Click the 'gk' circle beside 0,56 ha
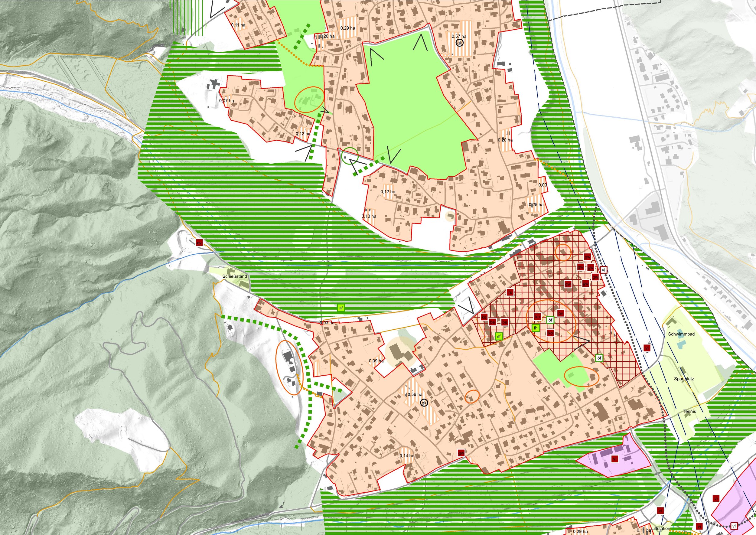The height and width of the screenshot is (535, 756). [x=424, y=403]
